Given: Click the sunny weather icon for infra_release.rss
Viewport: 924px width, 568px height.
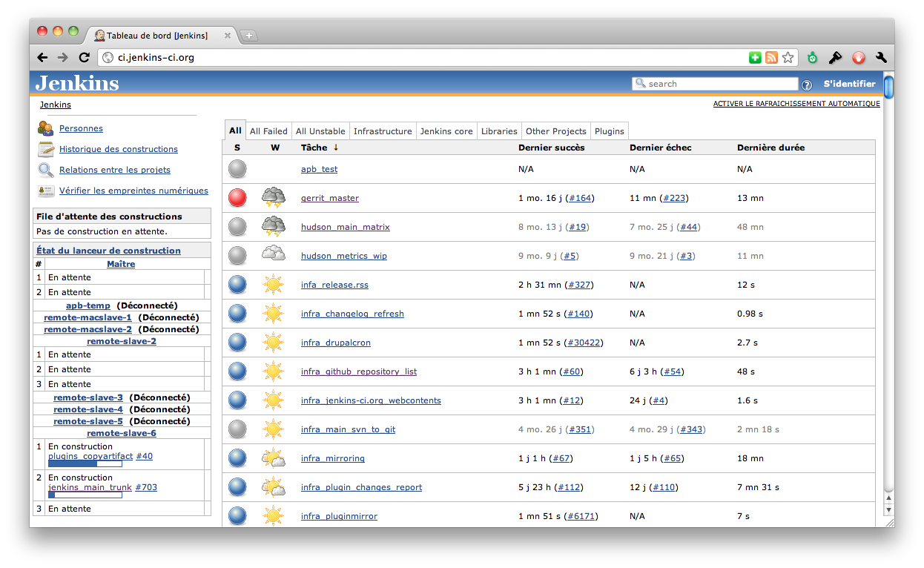Looking at the screenshot, I should 273,285.
